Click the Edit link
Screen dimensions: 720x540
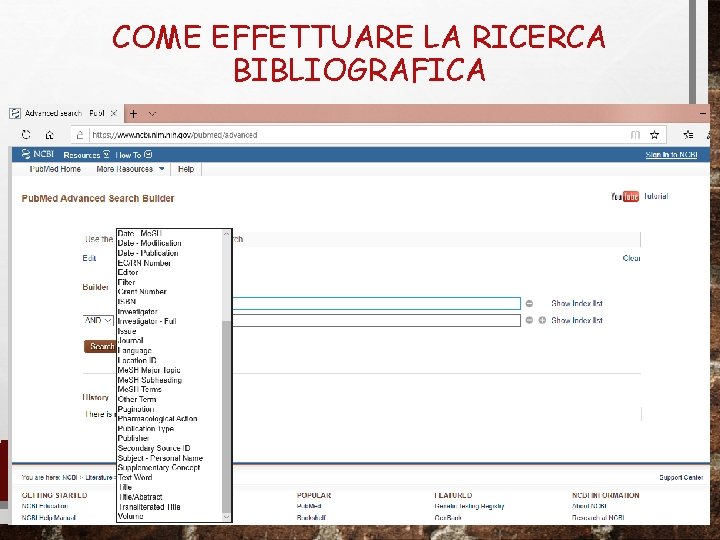click(x=89, y=258)
